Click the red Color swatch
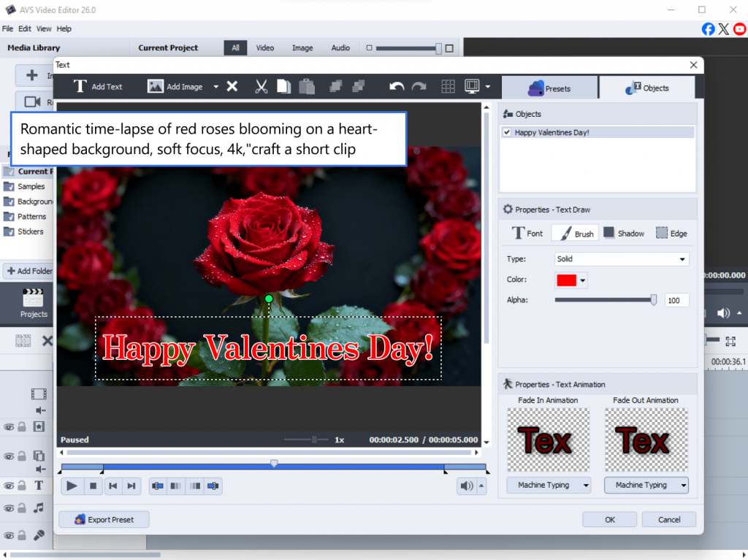 pos(566,280)
